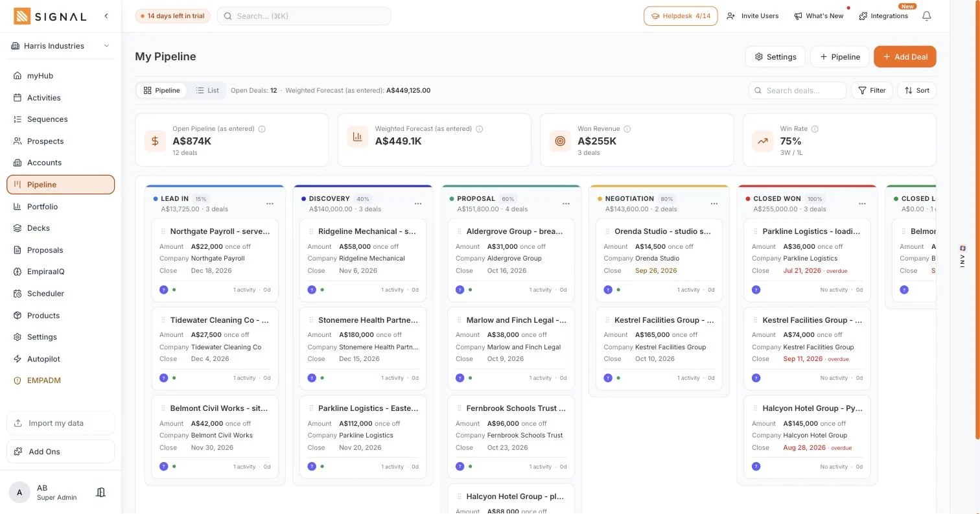This screenshot has width=980, height=514.
Task: Open the Closed Won column options menu
Action: 862,204
